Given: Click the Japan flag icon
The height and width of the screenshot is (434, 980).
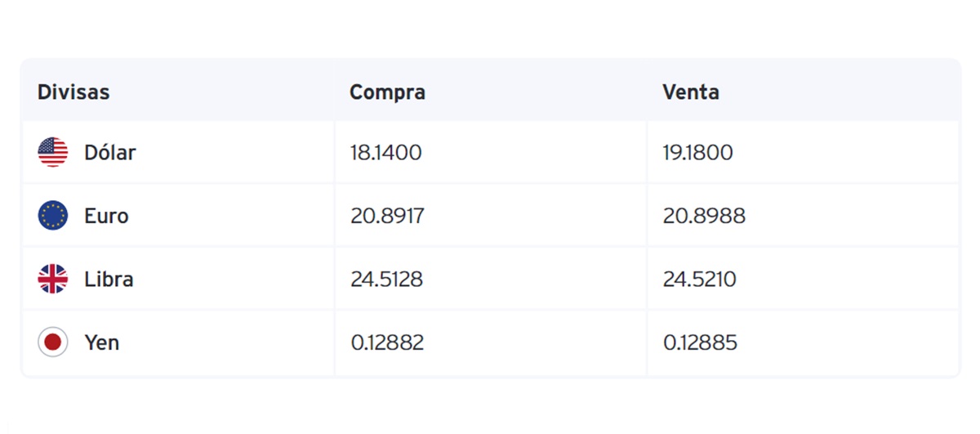Looking at the screenshot, I should point(53,342).
